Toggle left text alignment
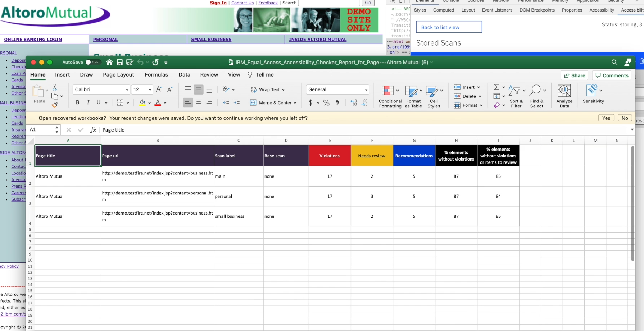 point(188,103)
